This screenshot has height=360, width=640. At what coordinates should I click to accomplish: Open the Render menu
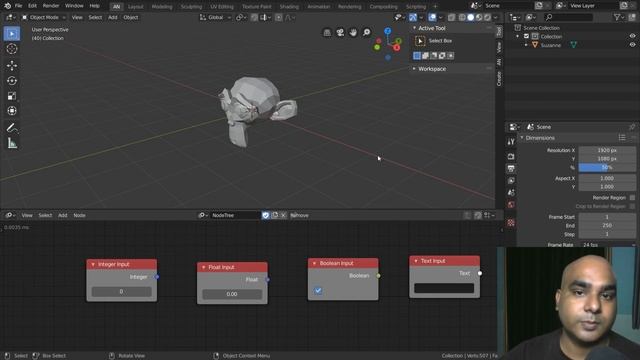coord(51,6)
